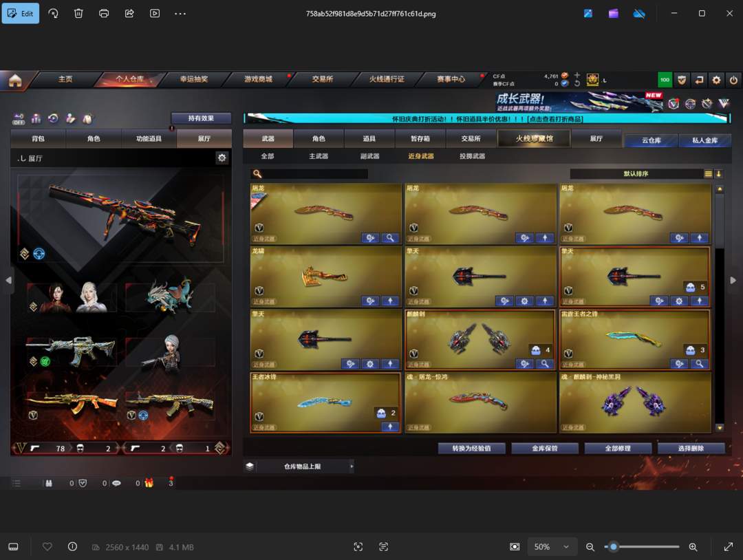Image resolution: width=743 pixels, height=560 pixels.
Task: Open the See more three-dots menu
Action: coord(180,13)
